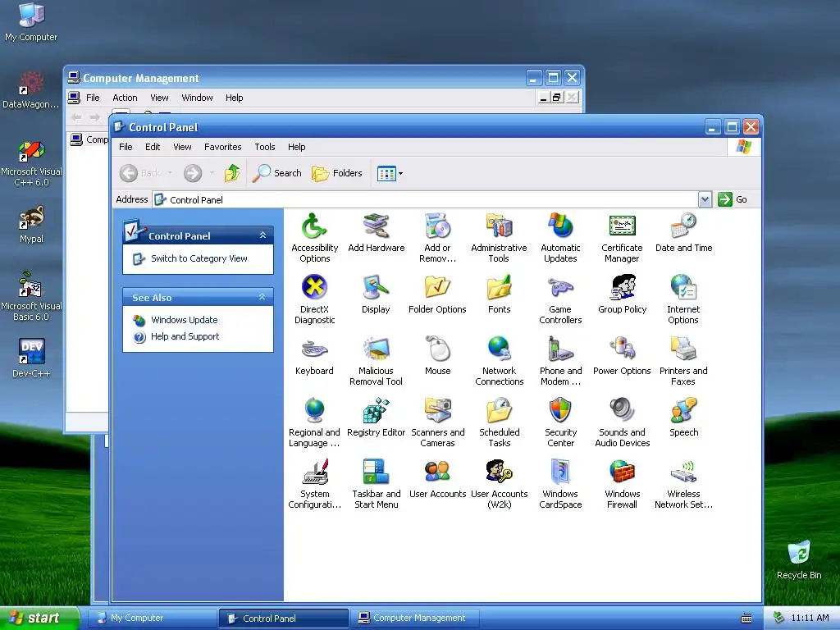The height and width of the screenshot is (630, 840).
Task: Open Network Connections icon
Action: pyautogui.click(x=499, y=361)
